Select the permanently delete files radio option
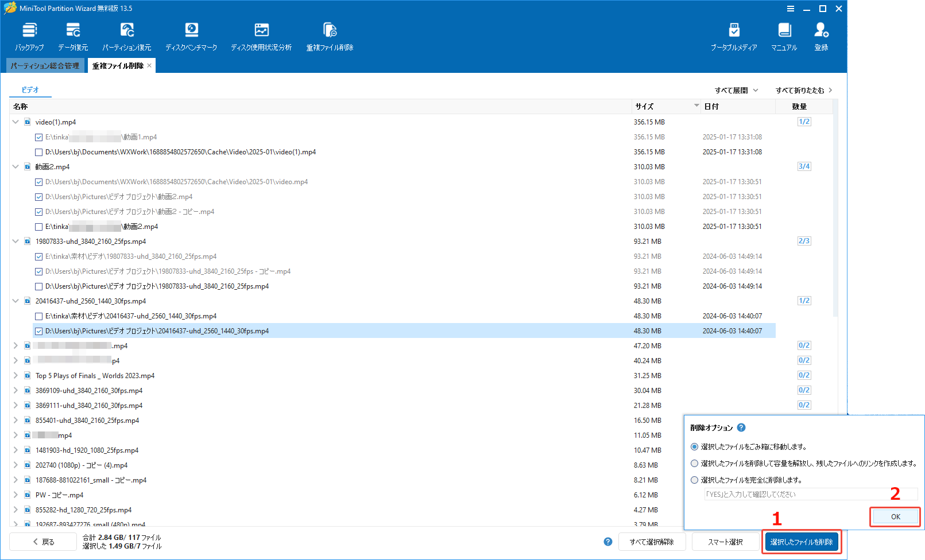 (x=694, y=480)
